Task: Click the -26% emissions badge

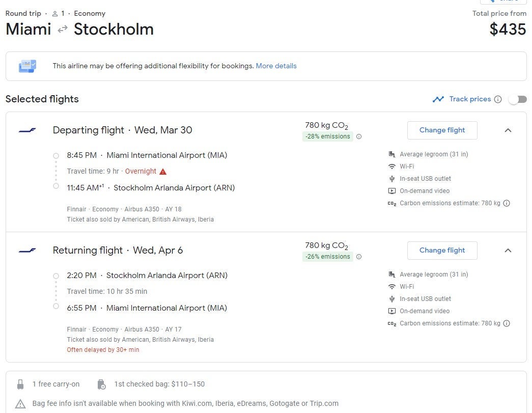Action: pyautogui.click(x=327, y=257)
